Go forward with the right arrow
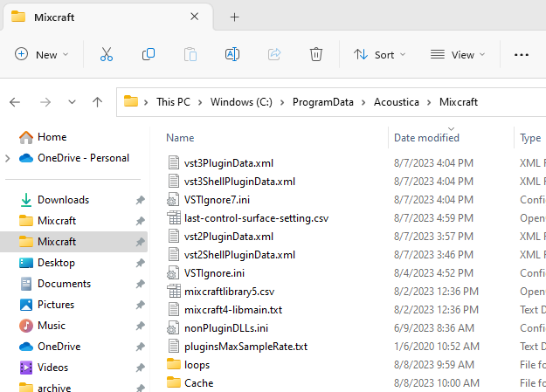 tap(45, 102)
